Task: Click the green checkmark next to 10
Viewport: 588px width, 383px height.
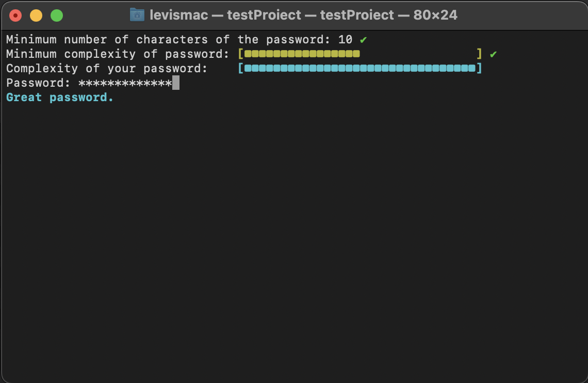Action: pyautogui.click(x=363, y=39)
